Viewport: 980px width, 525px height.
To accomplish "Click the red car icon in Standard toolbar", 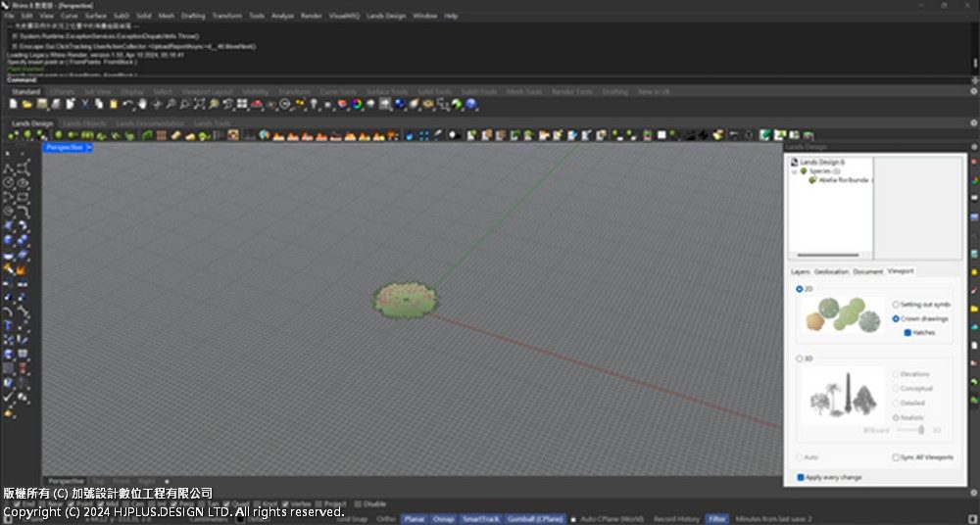I will point(256,105).
